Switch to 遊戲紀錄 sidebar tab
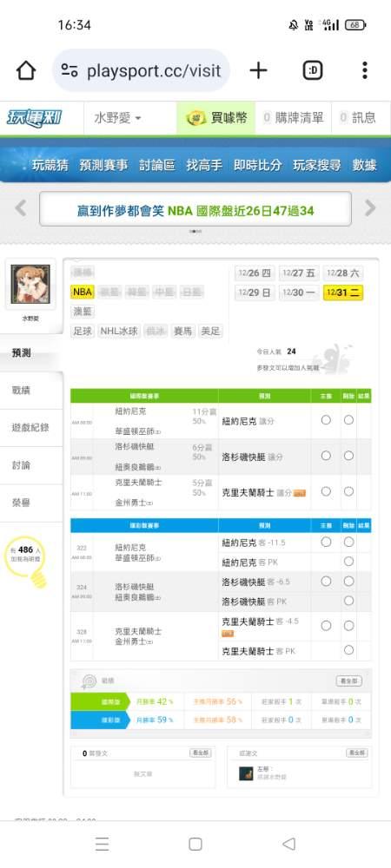 [31, 428]
